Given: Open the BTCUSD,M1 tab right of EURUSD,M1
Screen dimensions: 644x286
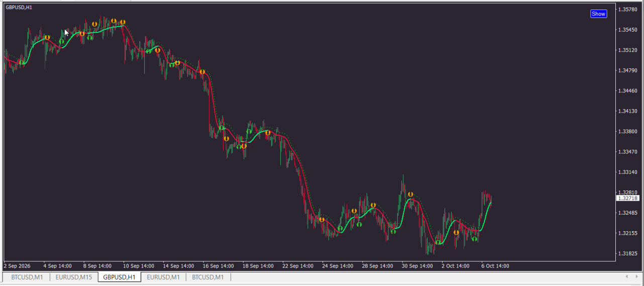Looking at the screenshot, I should [208, 277].
